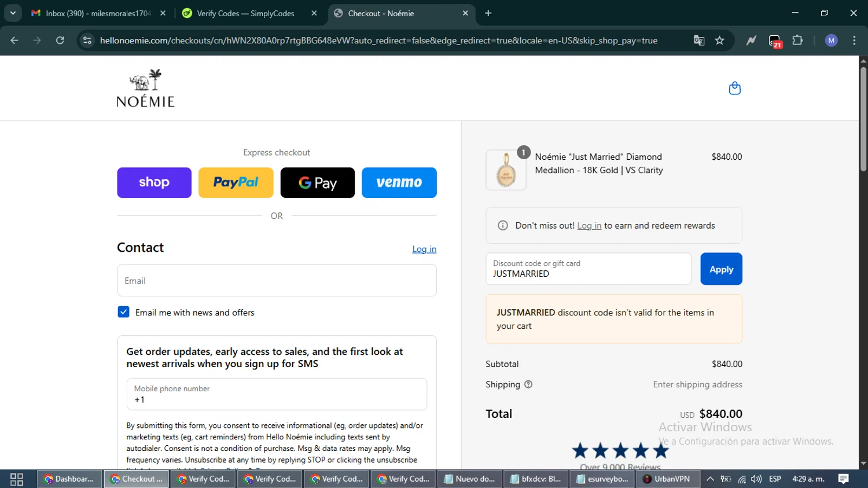Close the Verify Codes — SimplyCodes tab
Image resolution: width=868 pixels, height=488 pixels.
[314, 13]
